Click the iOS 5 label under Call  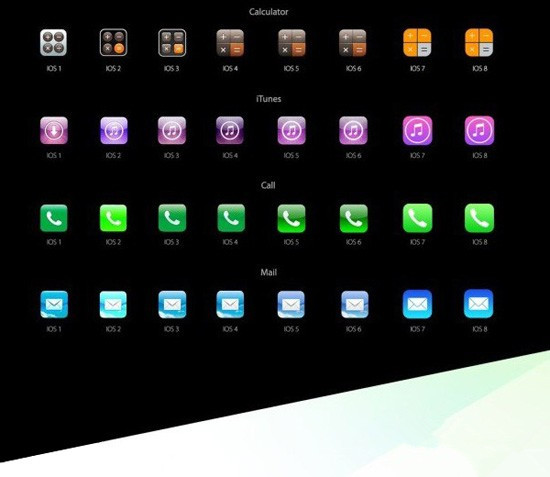pyautogui.click(x=291, y=242)
